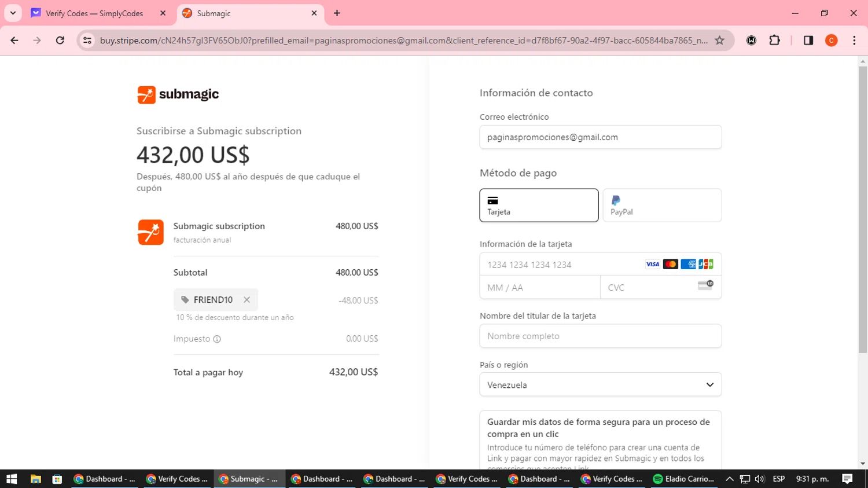
Task: Toggle the browser side panel
Action: tap(808, 41)
